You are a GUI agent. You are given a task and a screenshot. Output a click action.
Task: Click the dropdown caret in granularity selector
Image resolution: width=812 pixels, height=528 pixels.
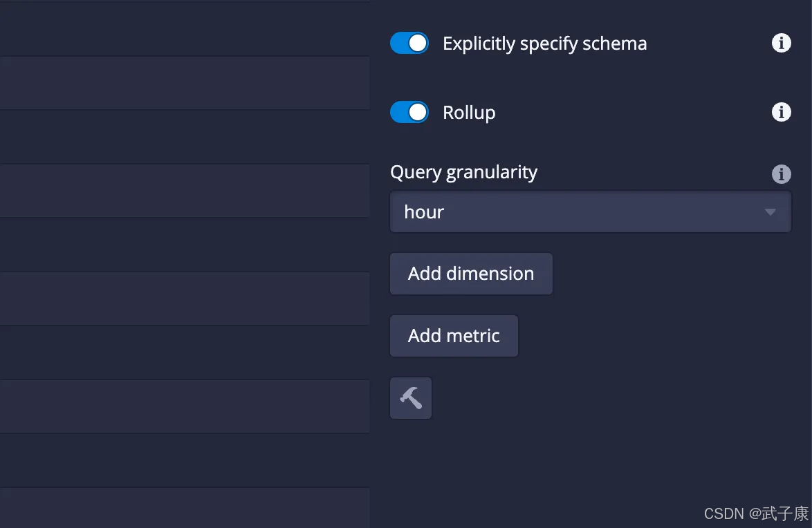[x=770, y=212]
